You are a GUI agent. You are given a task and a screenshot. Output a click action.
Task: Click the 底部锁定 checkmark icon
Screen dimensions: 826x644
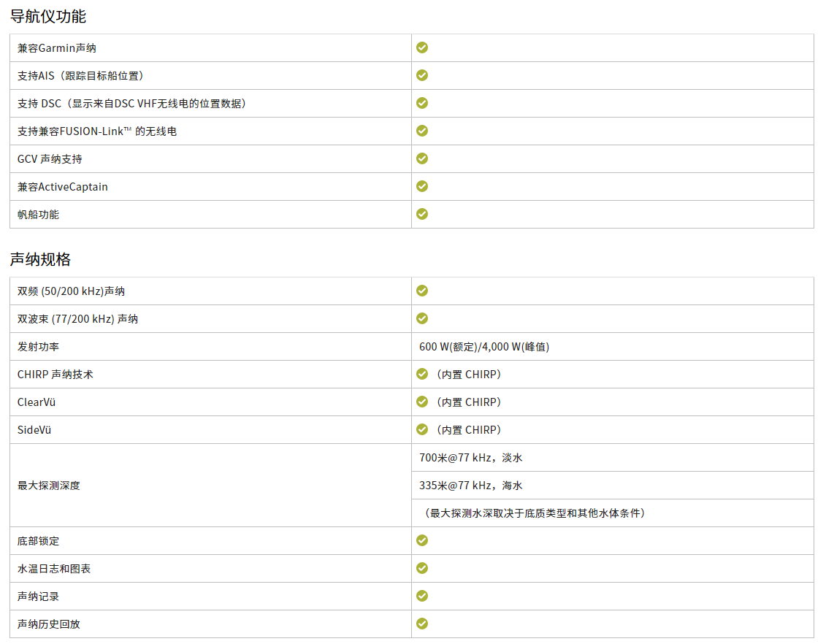[x=422, y=540]
